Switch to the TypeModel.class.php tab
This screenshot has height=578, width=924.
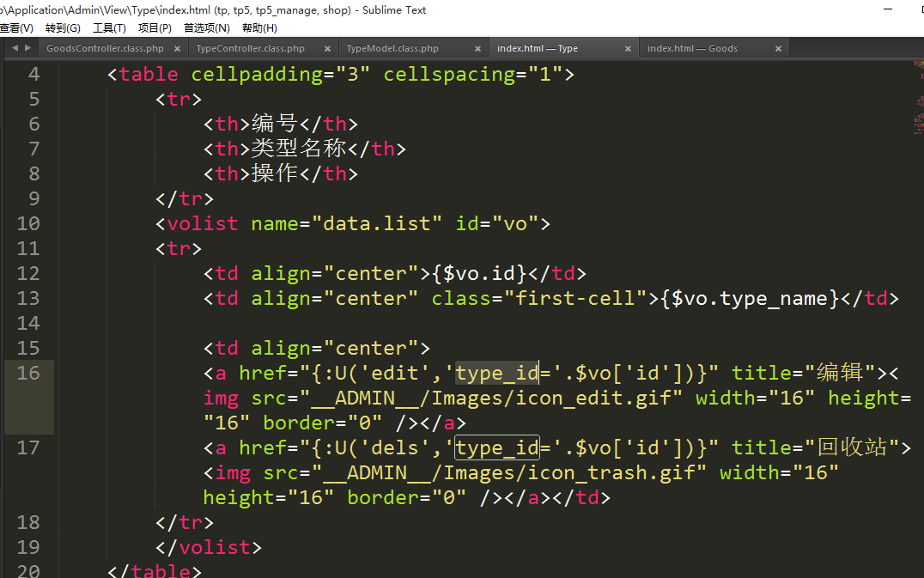pos(392,49)
